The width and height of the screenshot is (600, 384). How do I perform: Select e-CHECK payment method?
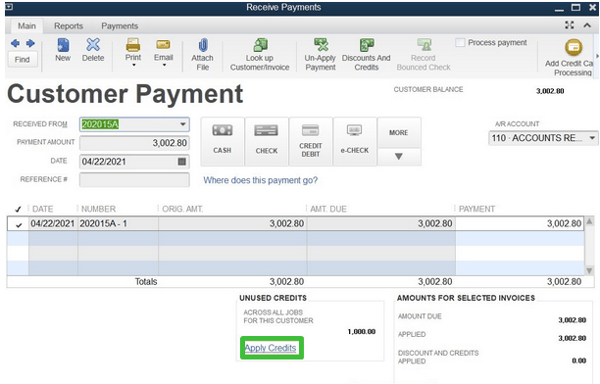pyautogui.click(x=355, y=142)
